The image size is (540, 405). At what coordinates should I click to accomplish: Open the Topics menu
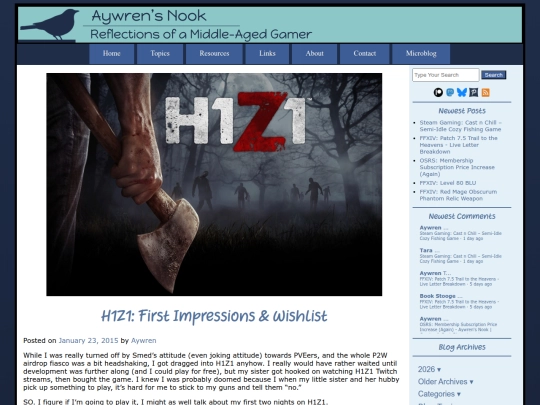coord(160,54)
